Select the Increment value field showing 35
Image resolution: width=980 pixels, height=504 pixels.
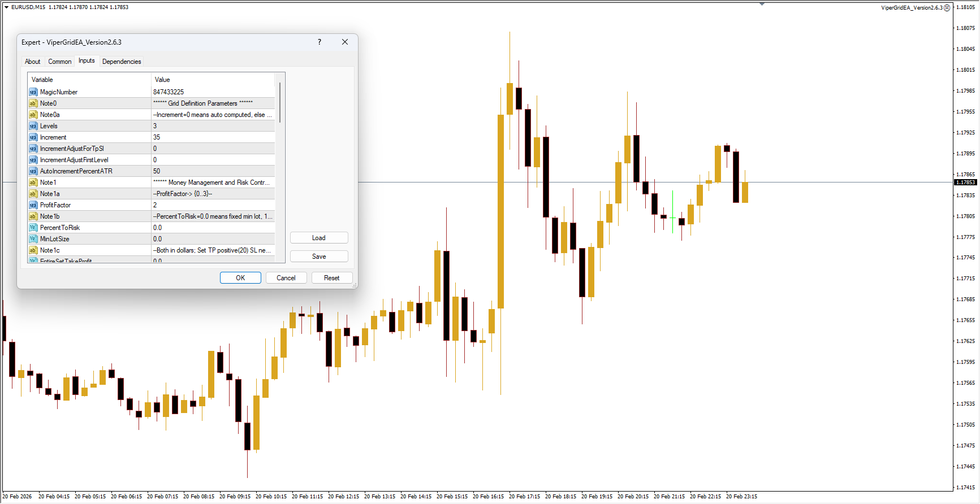click(213, 137)
